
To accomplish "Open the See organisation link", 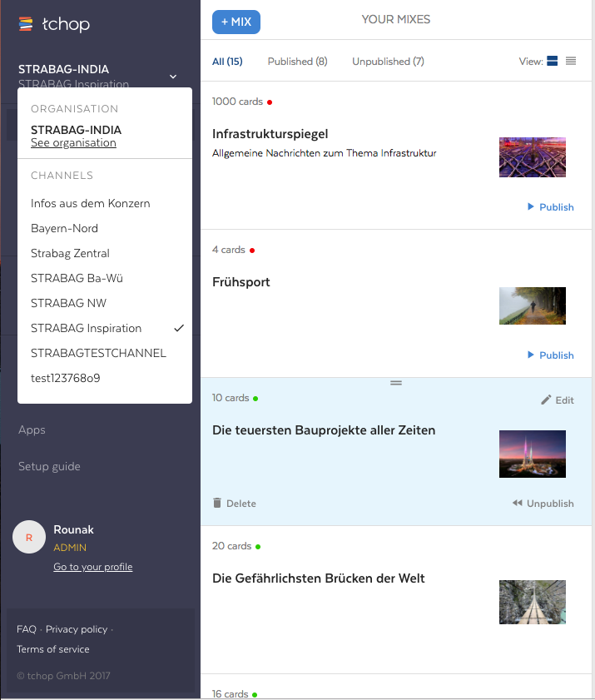I will coord(73,143).
